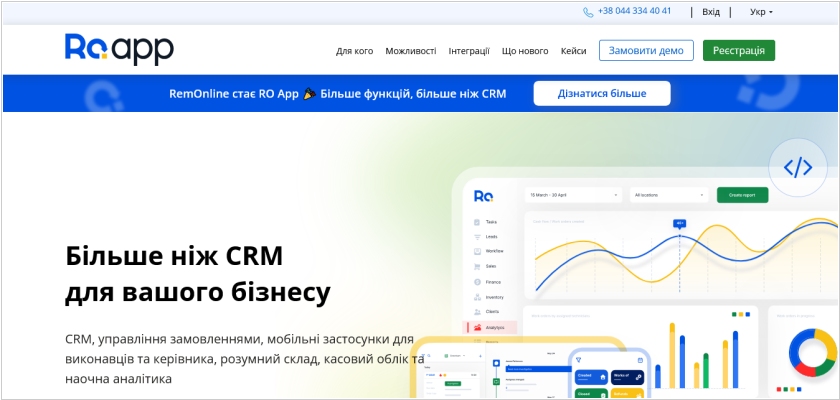The width and height of the screenshot is (840, 400).
Task: Select the Tasks icon in preview sidebar
Action: click(477, 222)
